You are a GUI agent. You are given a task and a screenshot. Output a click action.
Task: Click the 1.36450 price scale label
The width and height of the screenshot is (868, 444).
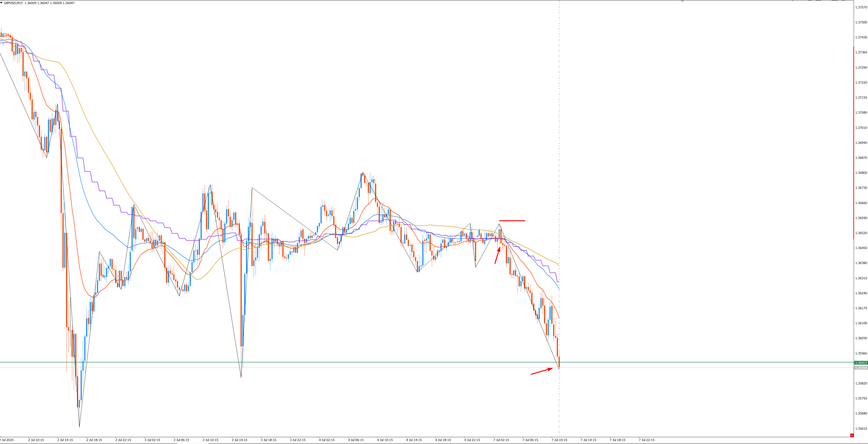[861, 248]
